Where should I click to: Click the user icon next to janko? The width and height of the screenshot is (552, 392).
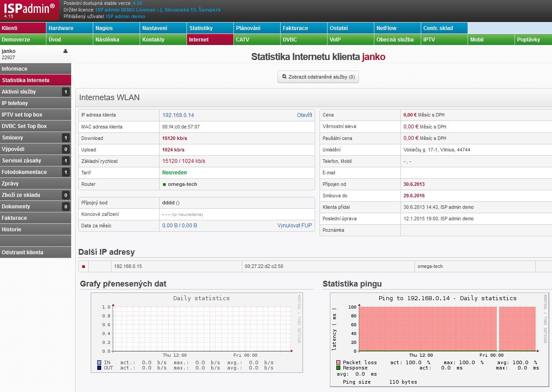point(65,51)
